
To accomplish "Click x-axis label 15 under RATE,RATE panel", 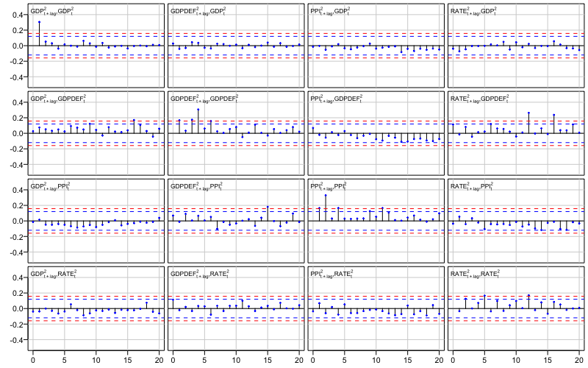I will (548, 359).
